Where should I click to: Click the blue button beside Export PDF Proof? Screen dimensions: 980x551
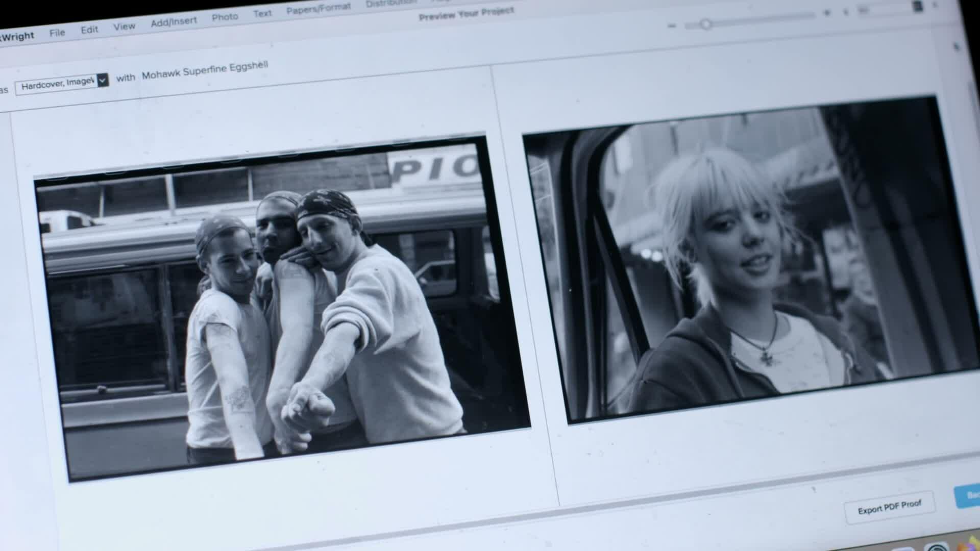tap(968, 495)
